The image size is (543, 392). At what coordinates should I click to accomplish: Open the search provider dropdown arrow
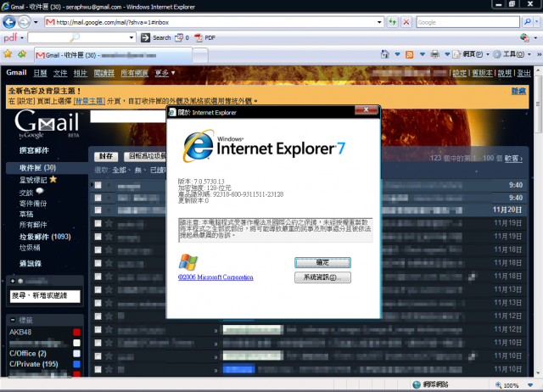pyautogui.click(x=536, y=22)
